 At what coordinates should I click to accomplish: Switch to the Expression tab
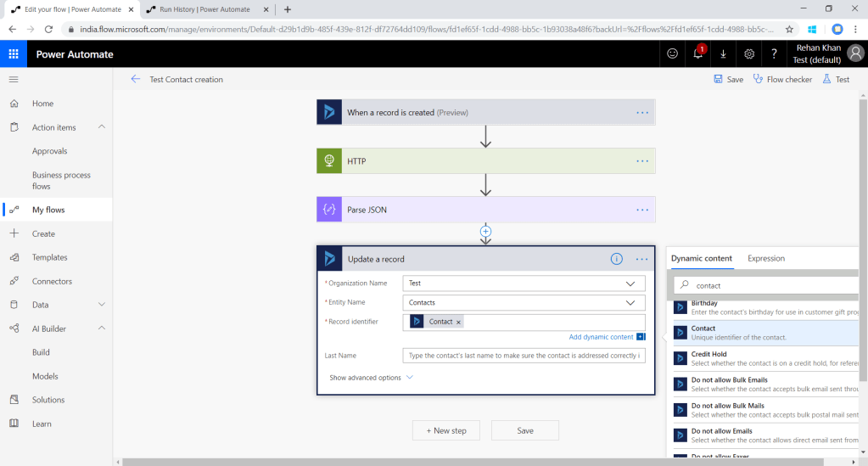(765, 258)
